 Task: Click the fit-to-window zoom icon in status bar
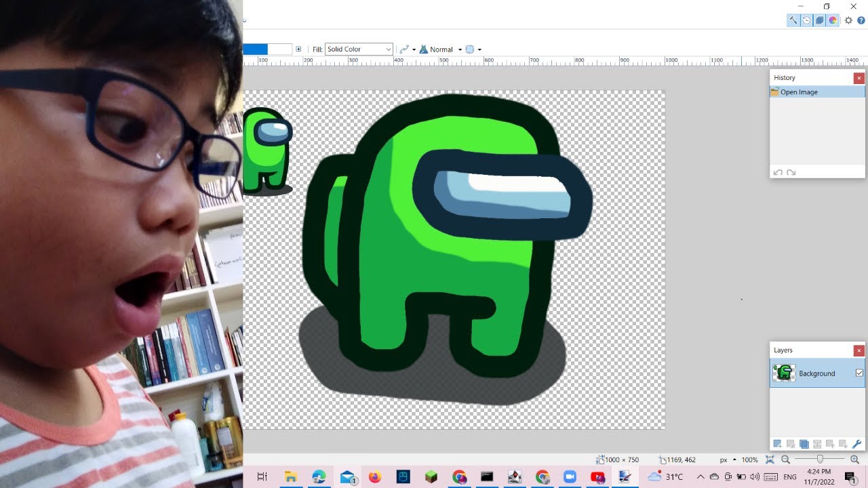pyautogui.click(x=770, y=460)
